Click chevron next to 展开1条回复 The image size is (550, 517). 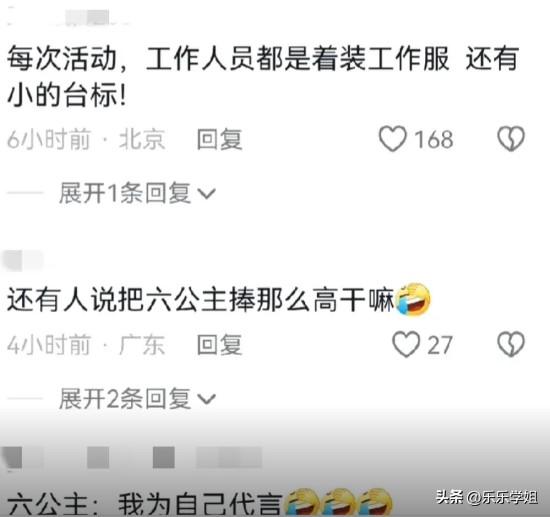click(x=206, y=194)
